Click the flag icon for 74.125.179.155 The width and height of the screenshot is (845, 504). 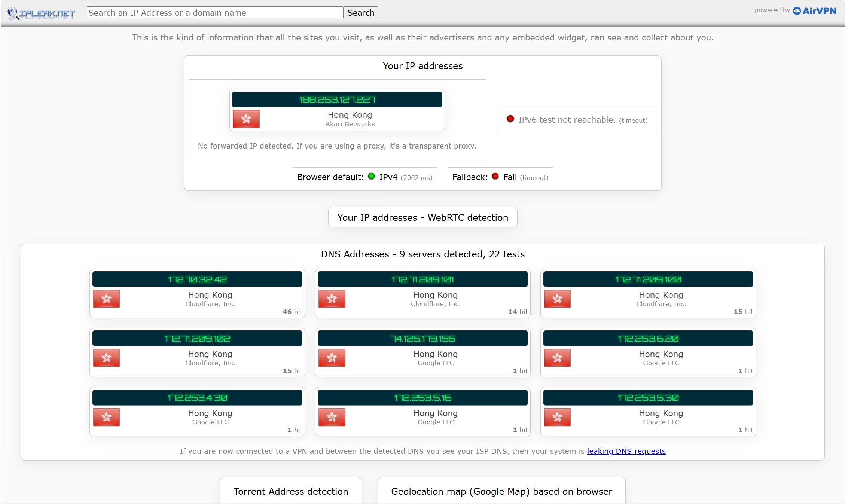point(332,358)
